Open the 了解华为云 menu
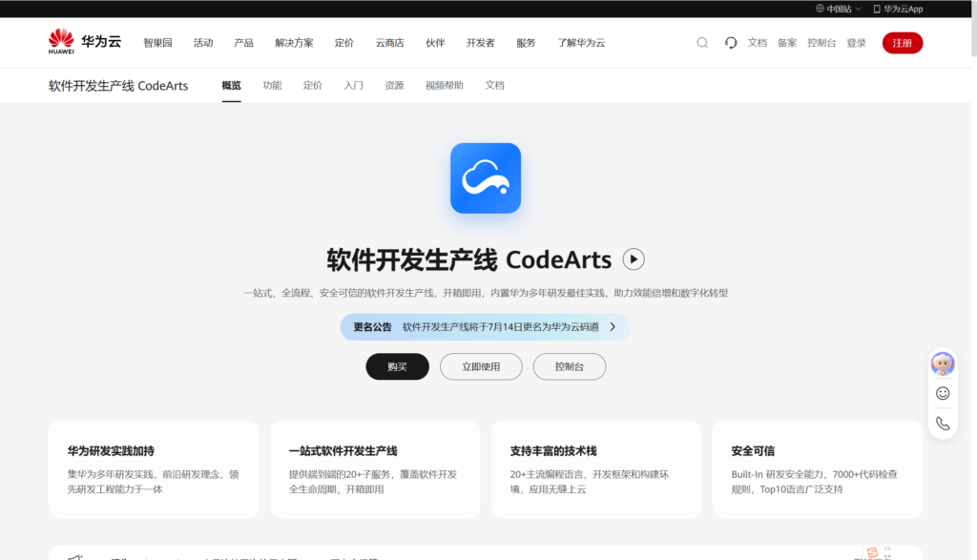The width and height of the screenshot is (977, 560). click(x=581, y=42)
